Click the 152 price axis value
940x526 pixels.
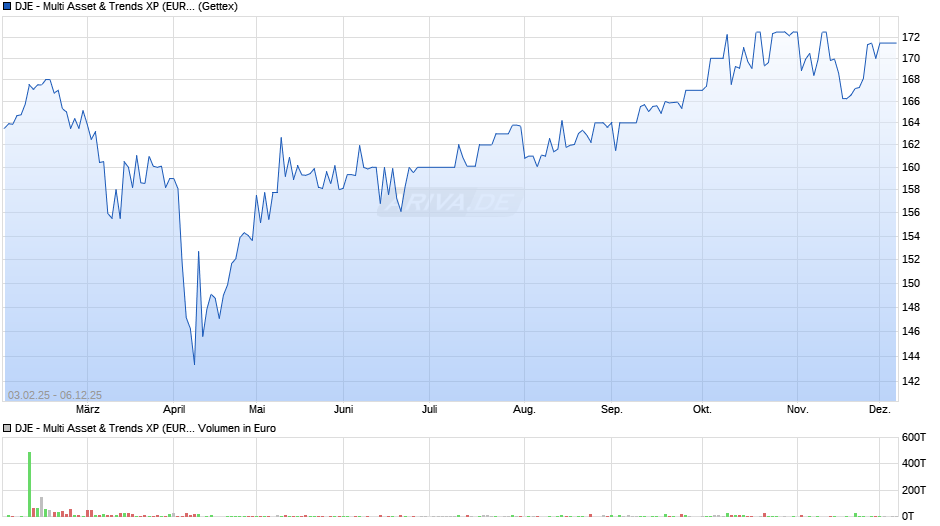(911, 259)
